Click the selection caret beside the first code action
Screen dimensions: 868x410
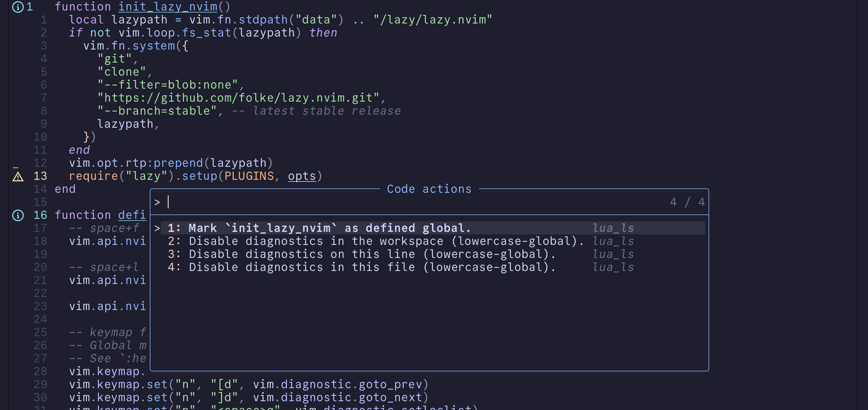pyautogui.click(x=157, y=228)
